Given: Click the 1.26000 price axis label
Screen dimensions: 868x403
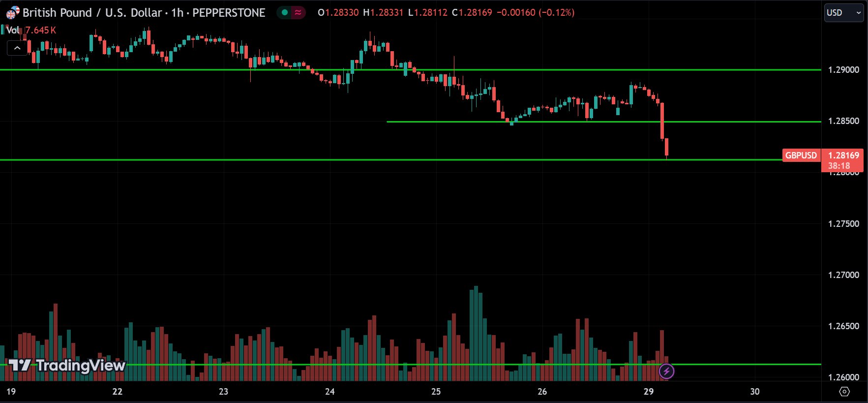Looking at the screenshot, I should (x=843, y=377).
